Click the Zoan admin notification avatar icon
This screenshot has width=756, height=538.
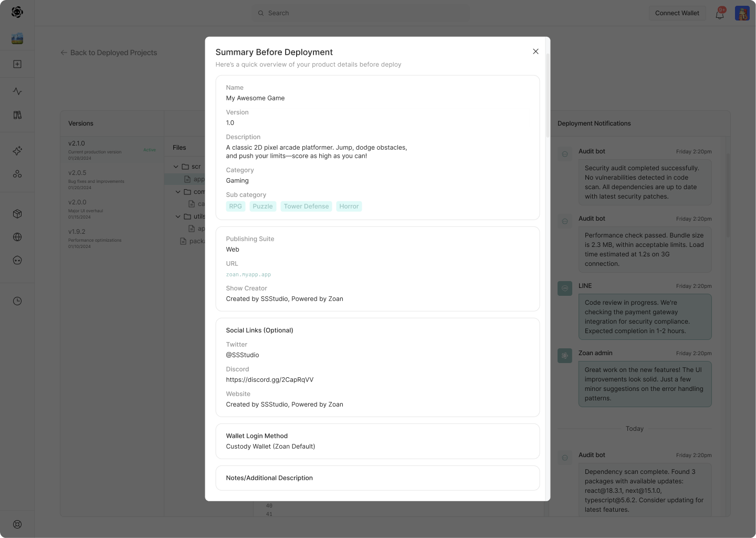point(565,356)
